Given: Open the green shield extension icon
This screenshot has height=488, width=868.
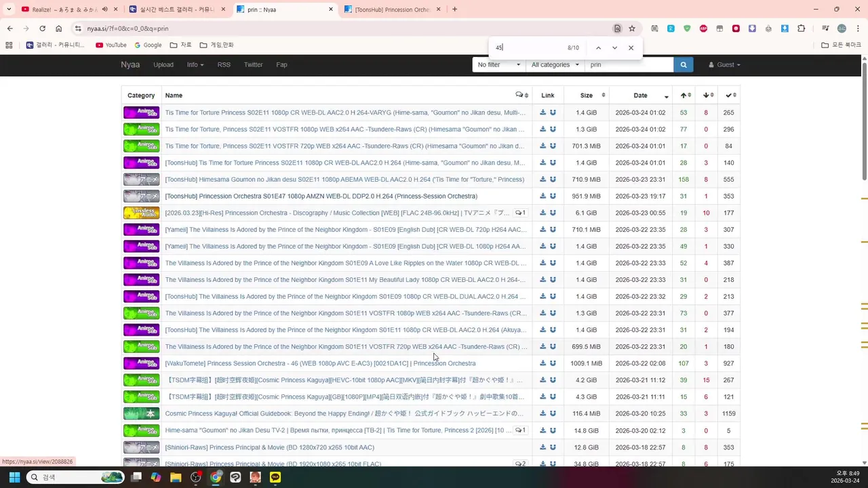Looking at the screenshot, I should [x=687, y=28].
